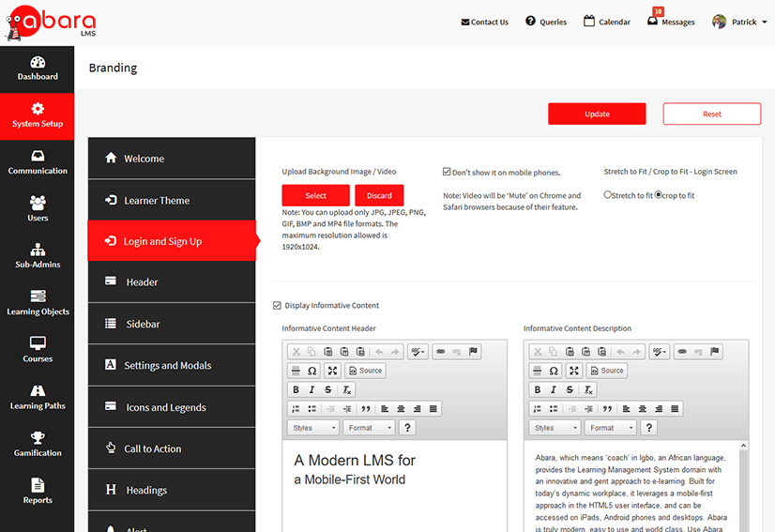Screen dimensions: 775x532
Task: Open the Welcome branding tab
Action: (172, 159)
